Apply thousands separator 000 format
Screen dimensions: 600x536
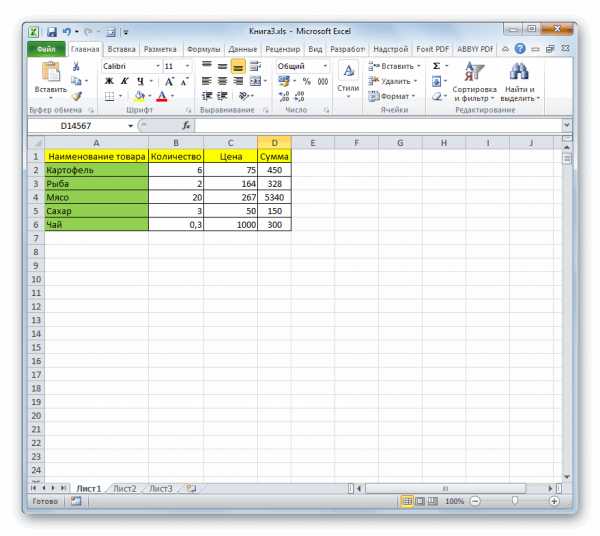coord(323,81)
